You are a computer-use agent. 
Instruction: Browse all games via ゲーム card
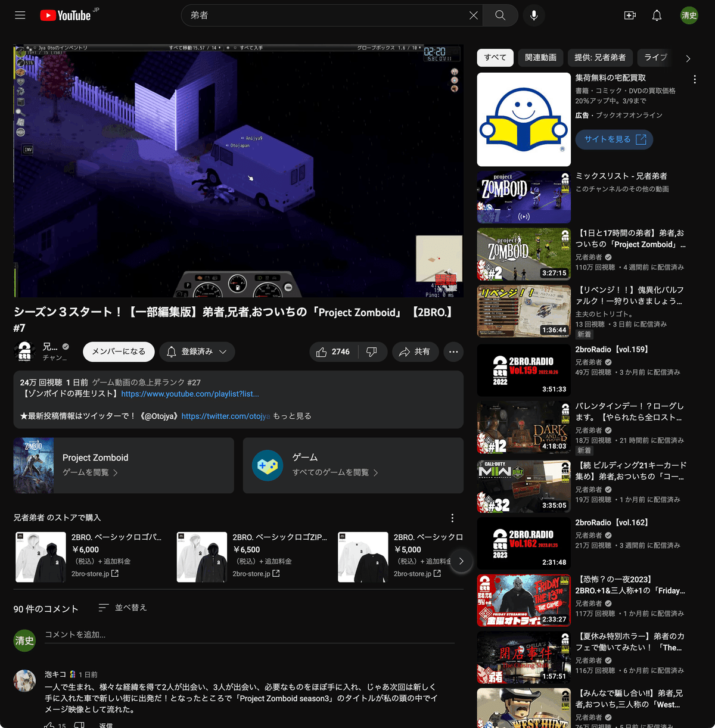point(353,465)
